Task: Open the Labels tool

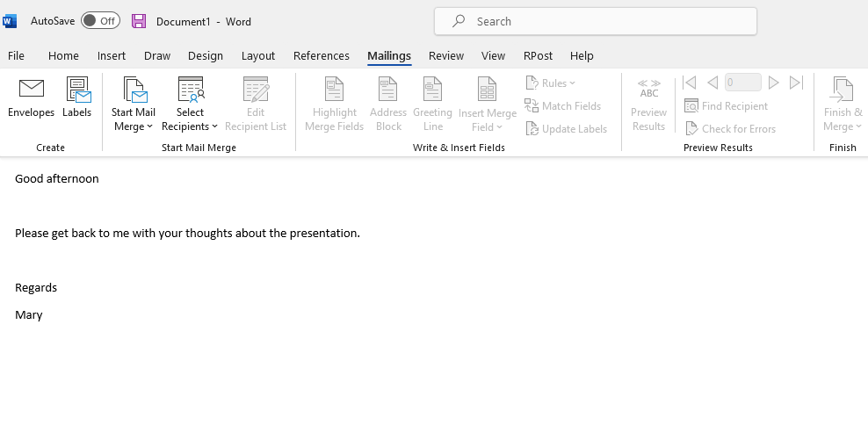Action: [77, 90]
